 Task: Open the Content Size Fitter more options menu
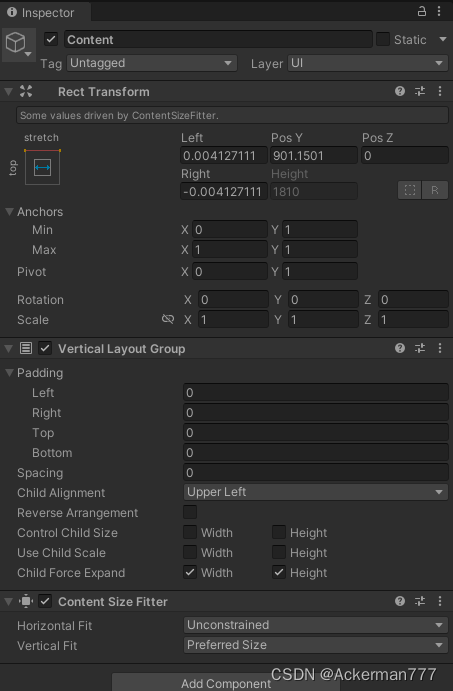440,601
